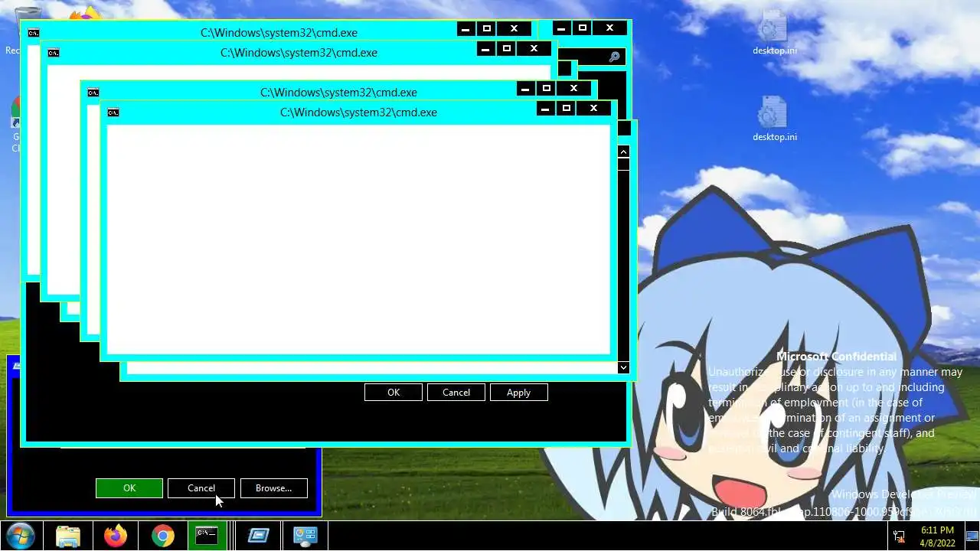
Task: Click the search magnifier in the background window
Action: tap(614, 57)
